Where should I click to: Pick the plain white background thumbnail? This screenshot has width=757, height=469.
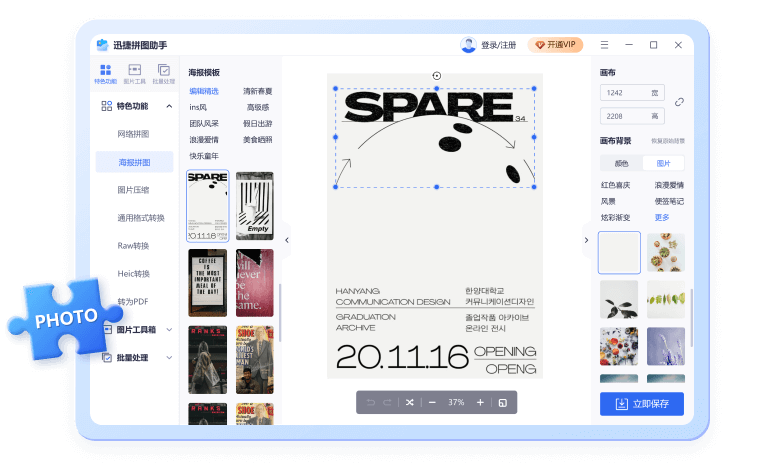[x=619, y=253]
